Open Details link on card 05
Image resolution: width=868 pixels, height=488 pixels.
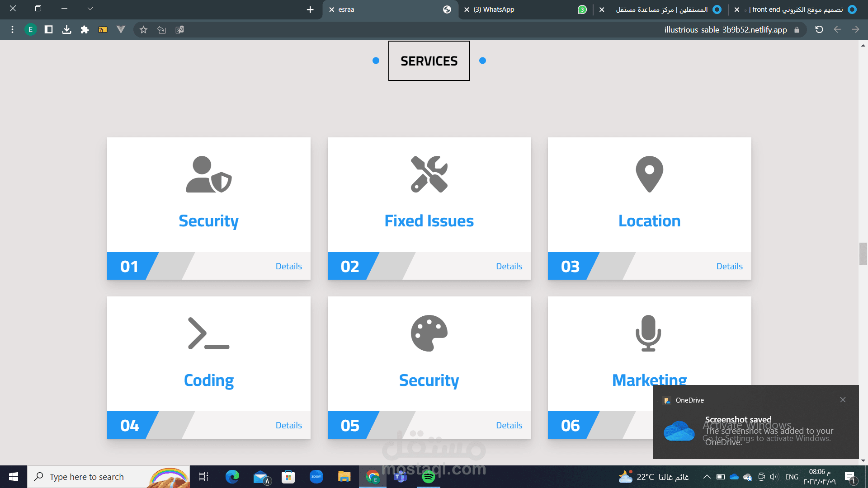(x=509, y=425)
